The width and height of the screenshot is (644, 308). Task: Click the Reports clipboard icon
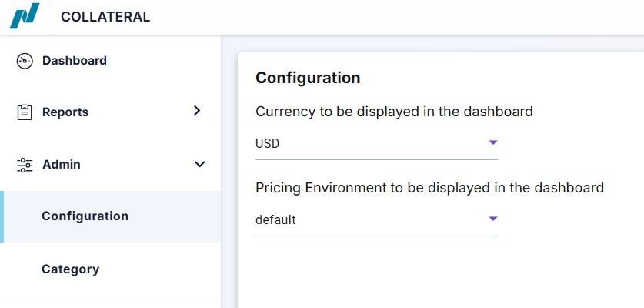click(25, 112)
